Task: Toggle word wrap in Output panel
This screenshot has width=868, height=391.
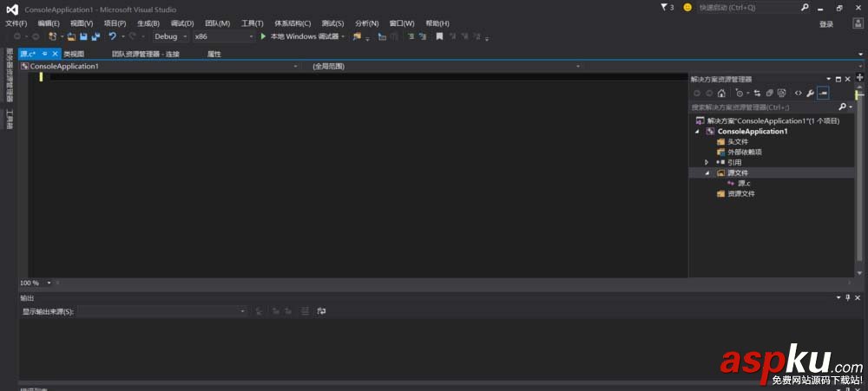Action: [321, 310]
